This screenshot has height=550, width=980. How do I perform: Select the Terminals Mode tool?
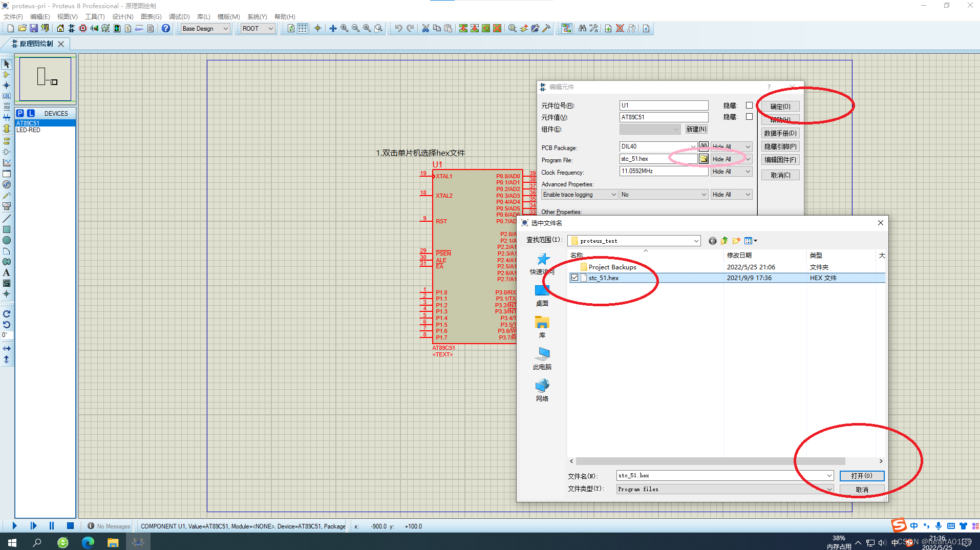(x=7, y=141)
